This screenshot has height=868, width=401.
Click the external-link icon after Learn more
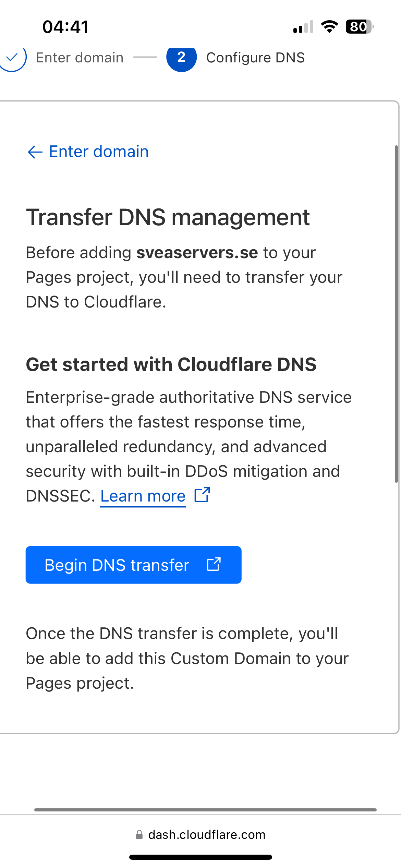(202, 495)
